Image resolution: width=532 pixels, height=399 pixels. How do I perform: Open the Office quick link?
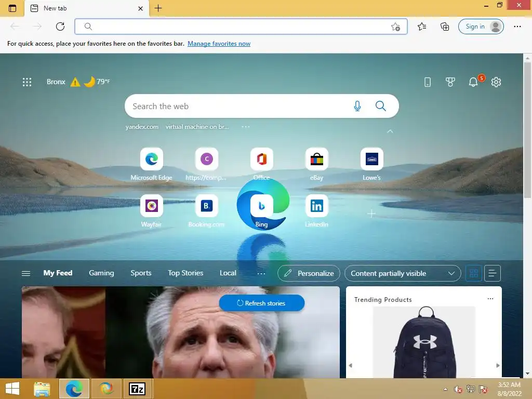[262, 164]
